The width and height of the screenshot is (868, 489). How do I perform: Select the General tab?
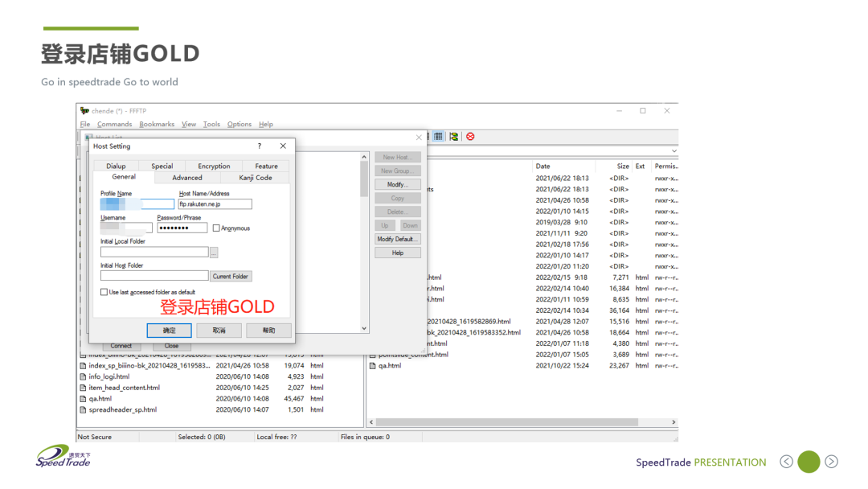(x=124, y=177)
